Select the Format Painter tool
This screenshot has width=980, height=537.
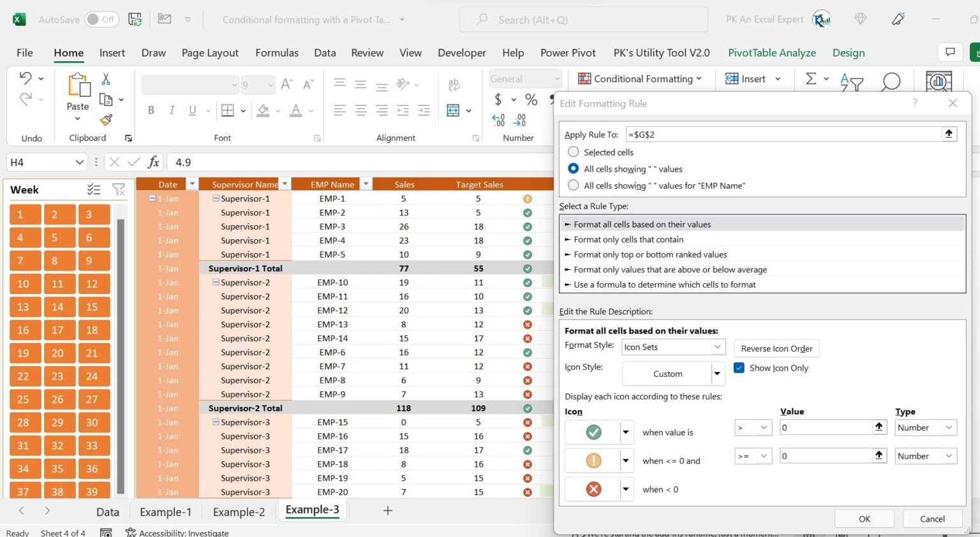pyautogui.click(x=107, y=121)
